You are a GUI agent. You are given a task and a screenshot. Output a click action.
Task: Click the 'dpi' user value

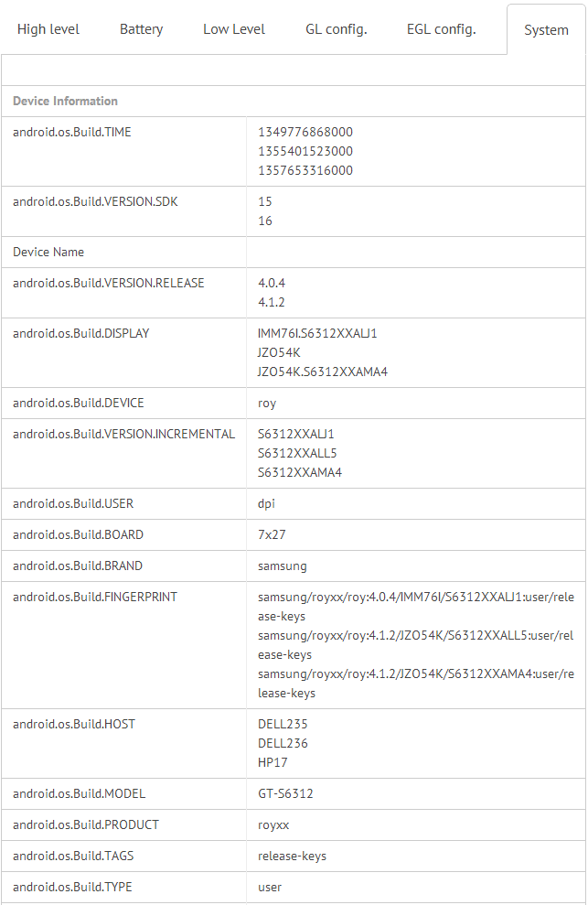coord(266,503)
